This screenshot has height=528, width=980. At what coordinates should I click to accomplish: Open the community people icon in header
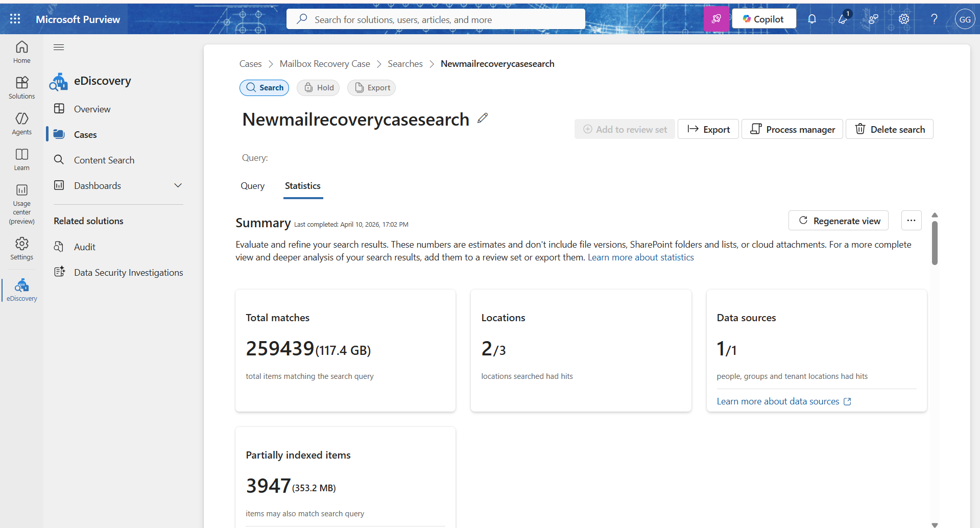point(873,19)
